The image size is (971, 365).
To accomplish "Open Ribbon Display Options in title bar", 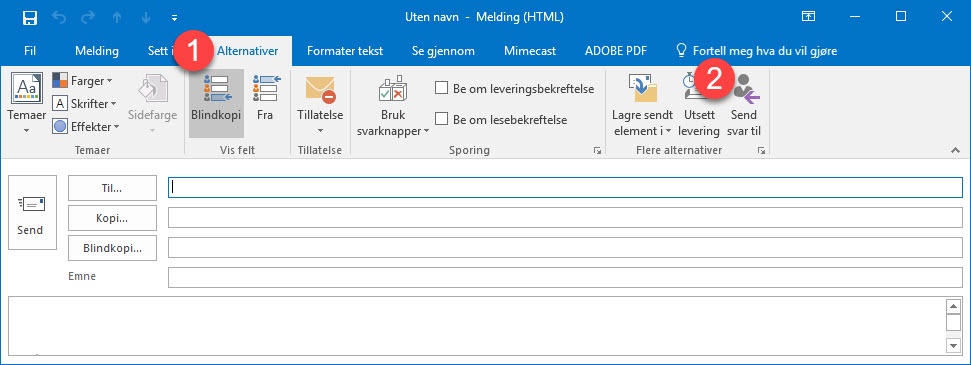I will click(x=808, y=17).
